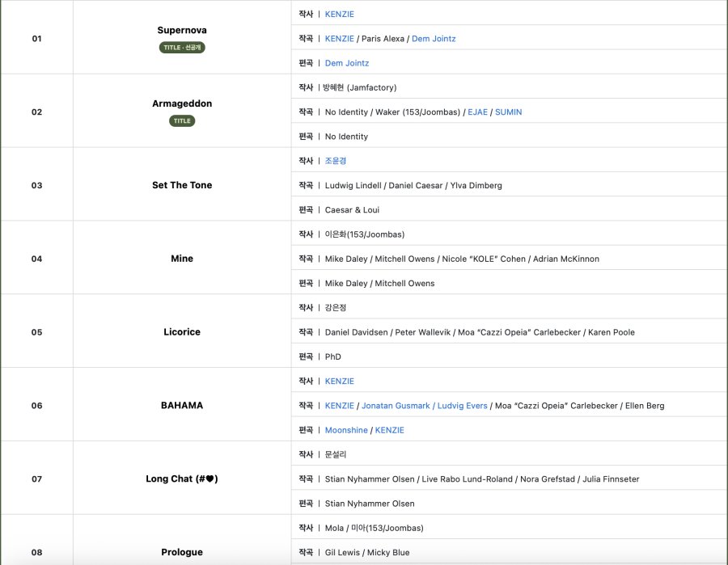The height and width of the screenshot is (565, 728).
Task: Open the KENZIE lyricist link for BAHAMA
Action: point(339,382)
